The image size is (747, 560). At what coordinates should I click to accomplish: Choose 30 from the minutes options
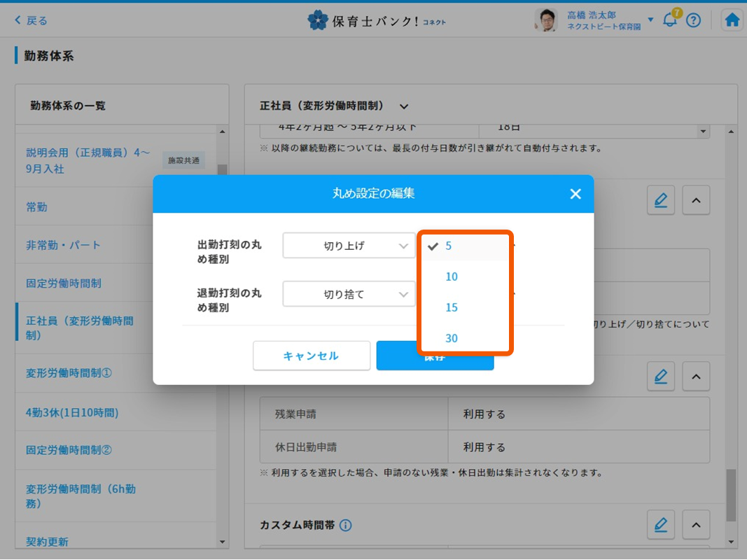(x=452, y=339)
